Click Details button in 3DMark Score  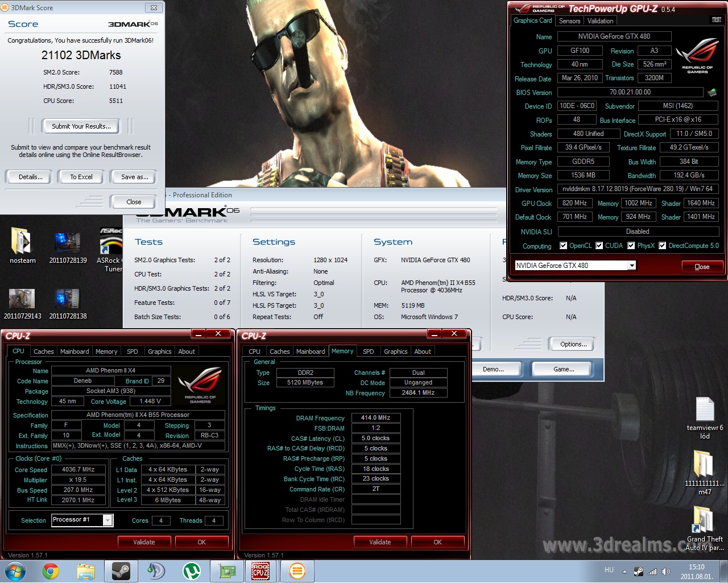(x=31, y=177)
